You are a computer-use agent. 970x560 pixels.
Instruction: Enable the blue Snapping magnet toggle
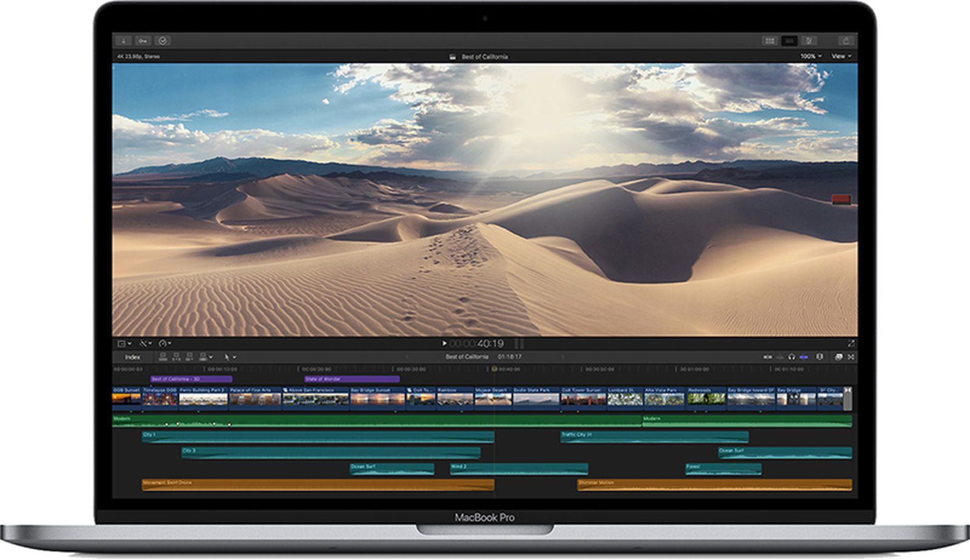(x=803, y=358)
